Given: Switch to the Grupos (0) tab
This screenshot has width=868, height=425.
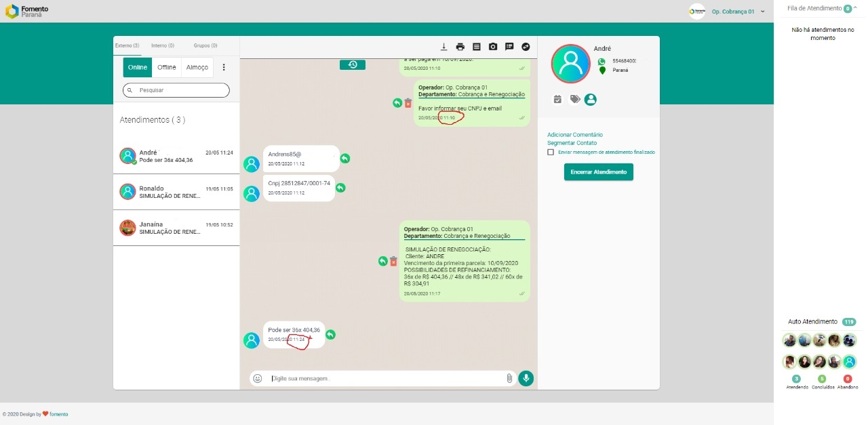Looking at the screenshot, I should (x=205, y=45).
